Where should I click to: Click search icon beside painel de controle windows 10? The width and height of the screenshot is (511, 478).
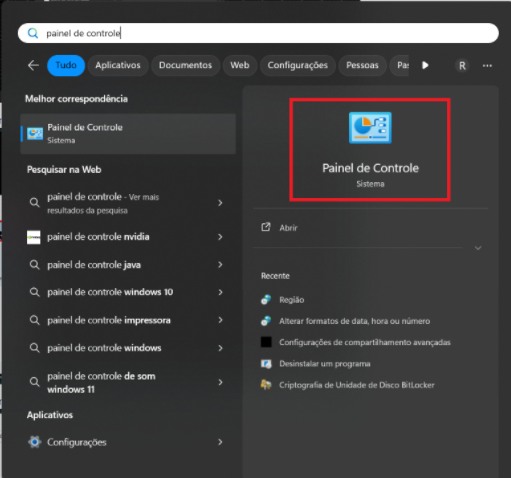click(34, 292)
